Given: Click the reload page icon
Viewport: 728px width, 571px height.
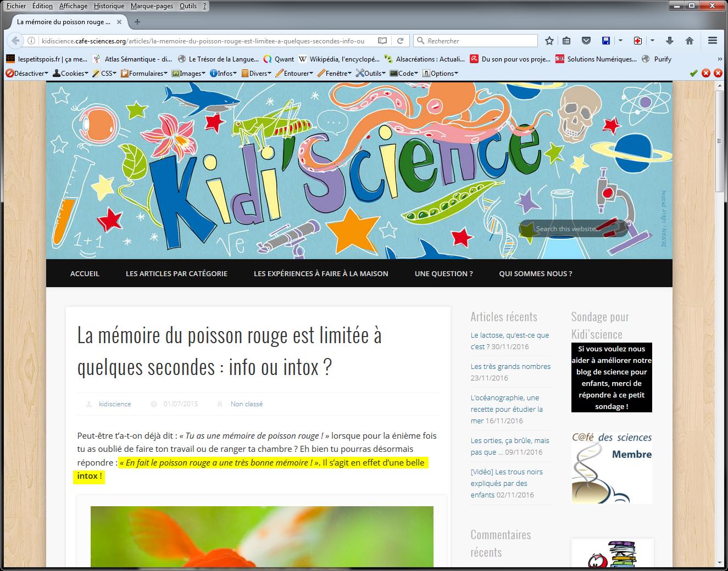Looking at the screenshot, I should (401, 41).
